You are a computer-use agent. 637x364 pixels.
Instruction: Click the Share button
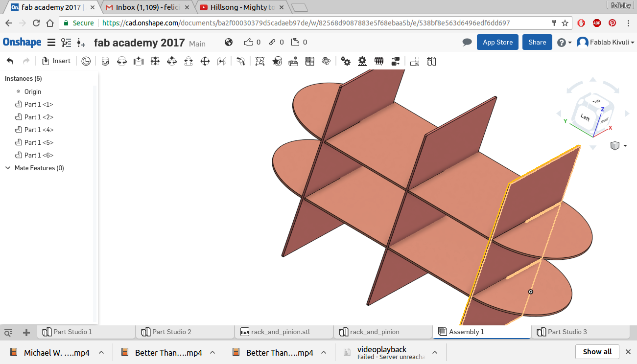(x=537, y=42)
